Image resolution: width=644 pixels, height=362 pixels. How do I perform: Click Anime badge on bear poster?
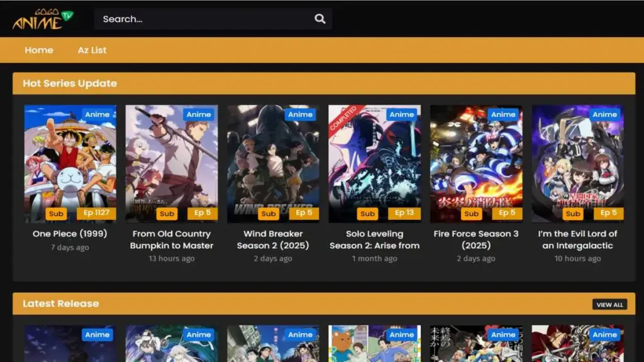(x=402, y=335)
